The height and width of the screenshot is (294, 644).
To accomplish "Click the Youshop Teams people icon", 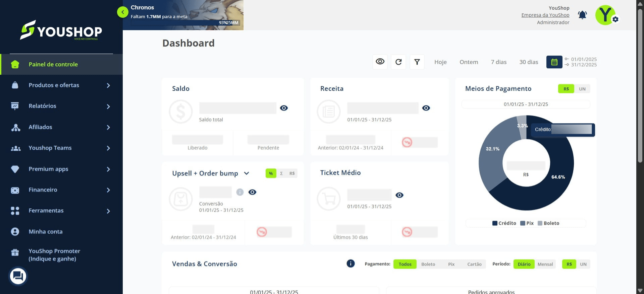I will click(15, 148).
